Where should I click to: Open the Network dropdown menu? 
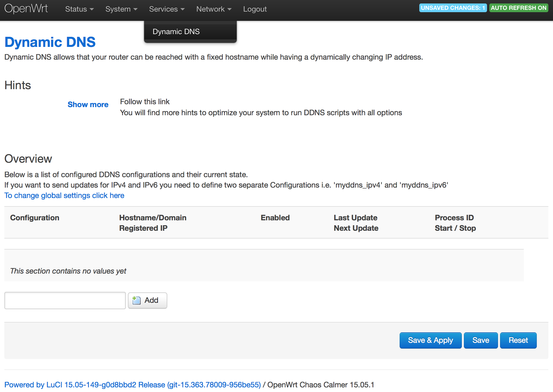coord(214,9)
